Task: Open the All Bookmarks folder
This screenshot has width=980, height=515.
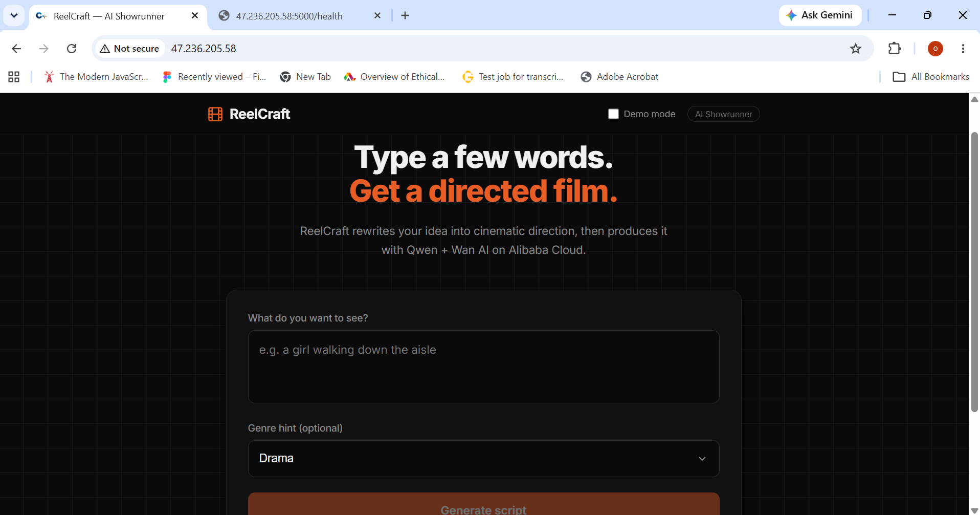Action: pos(931,77)
